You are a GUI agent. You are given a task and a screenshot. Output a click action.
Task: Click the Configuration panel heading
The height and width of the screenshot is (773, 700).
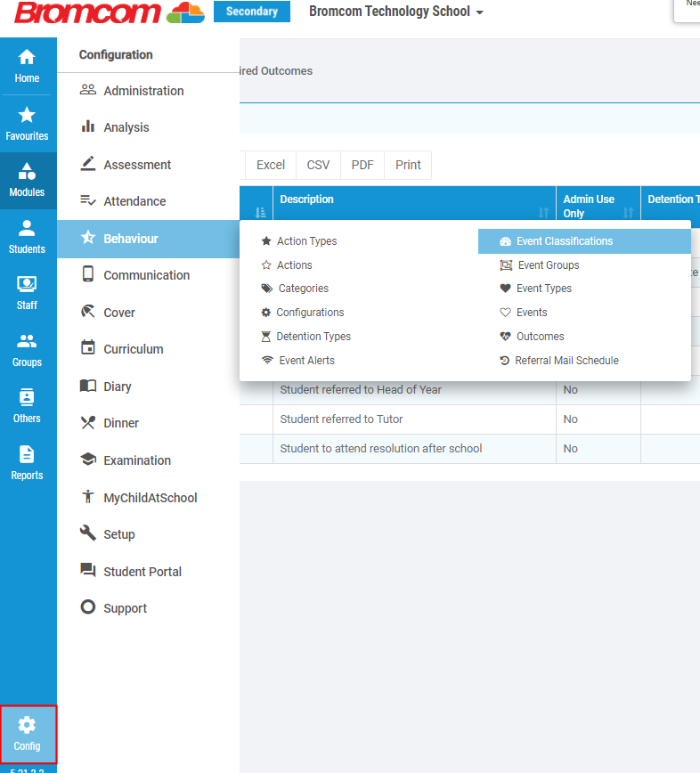point(116,54)
